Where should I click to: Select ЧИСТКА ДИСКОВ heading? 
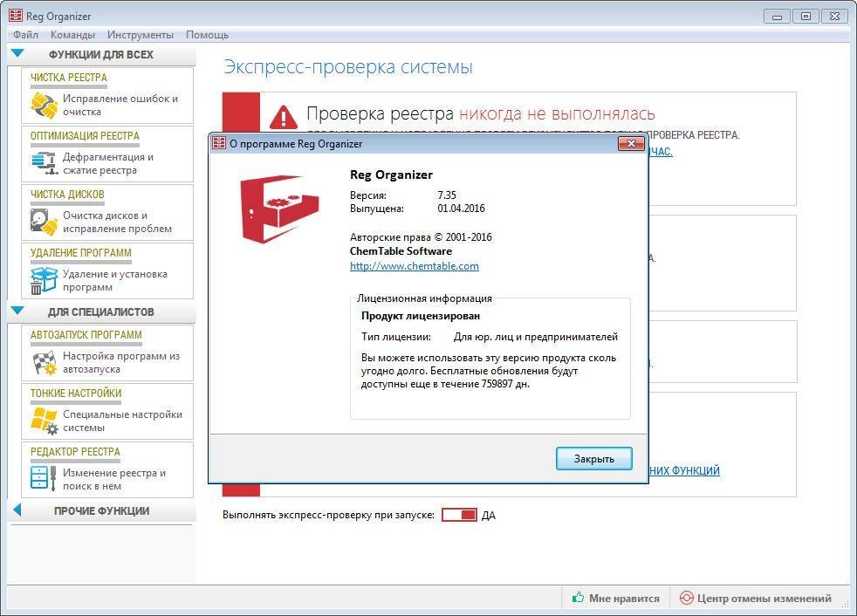(67, 194)
